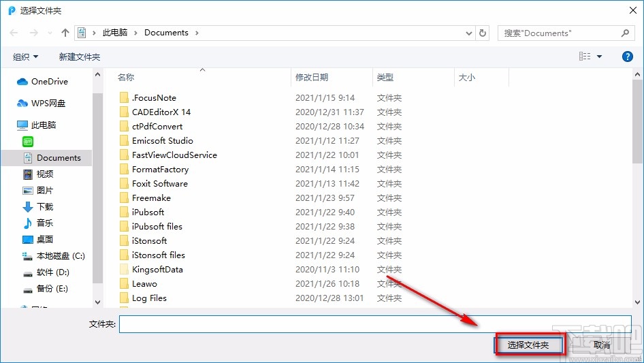Select 此电脑 in the navigation pane
Viewport: 644px width, 363px height.
point(36,125)
